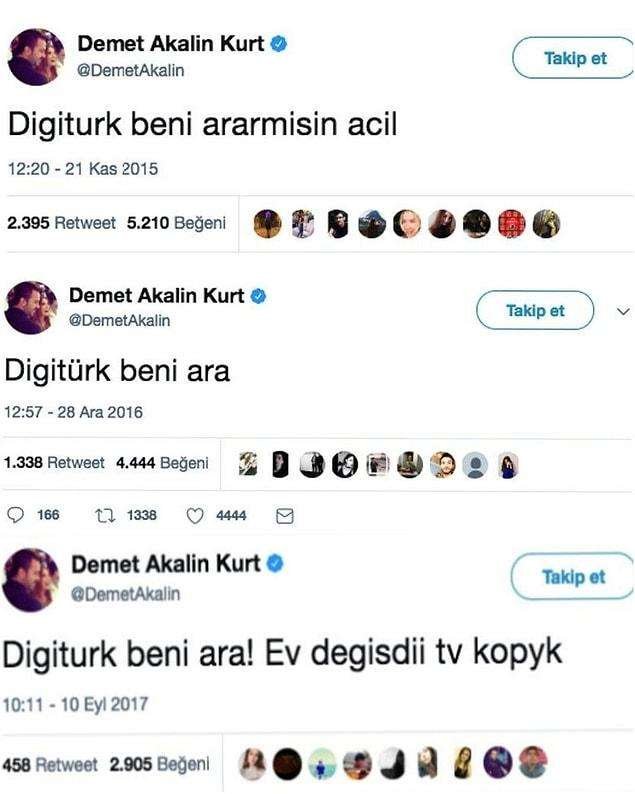Screen dimensions: 635x794
Task: Follow via Takip et on 2015 tweet
Action: [x=575, y=58]
